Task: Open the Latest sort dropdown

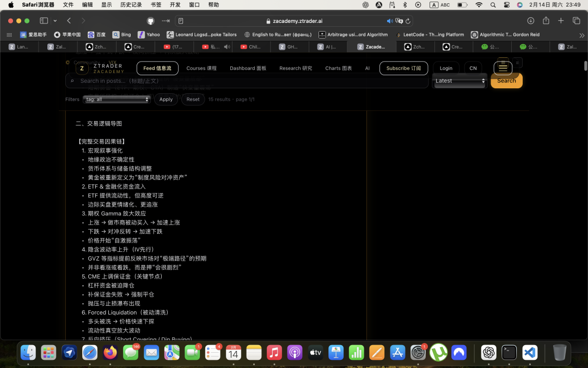Action: coord(460,81)
